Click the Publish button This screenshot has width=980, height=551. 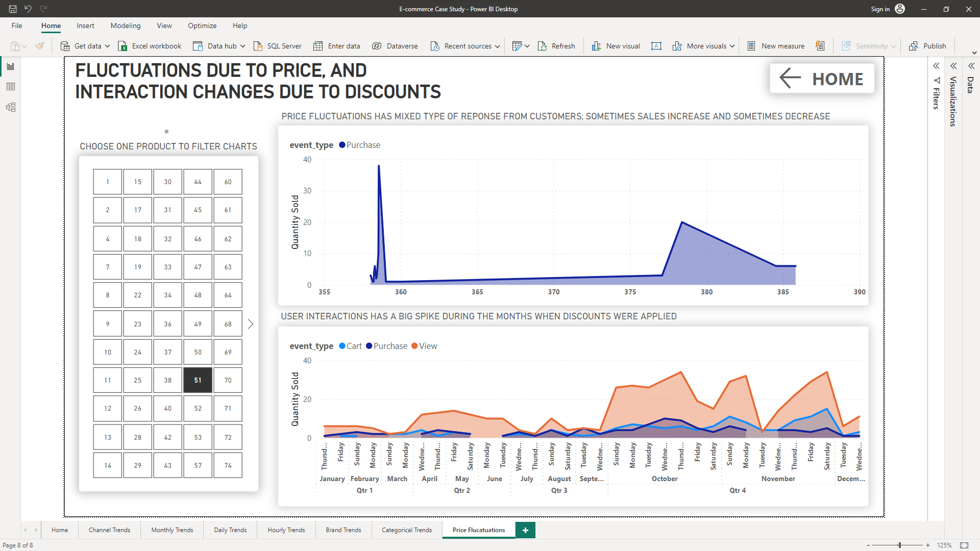pyautogui.click(x=927, y=46)
